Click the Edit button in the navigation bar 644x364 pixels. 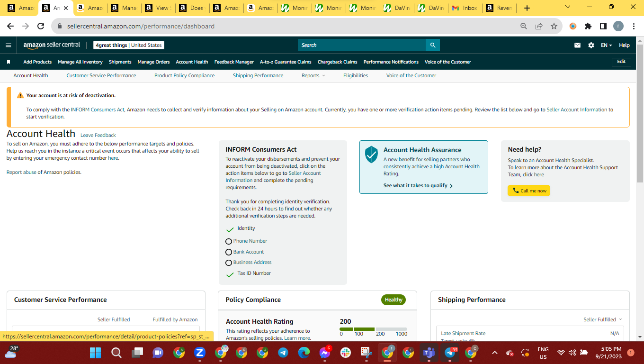pyautogui.click(x=621, y=62)
